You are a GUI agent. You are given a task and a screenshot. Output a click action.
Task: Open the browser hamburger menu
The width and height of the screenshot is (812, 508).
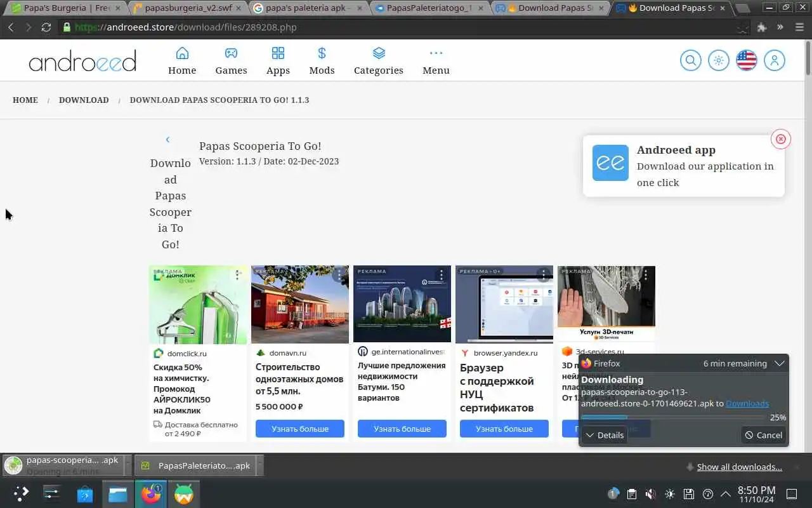click(x=798, y=27)
